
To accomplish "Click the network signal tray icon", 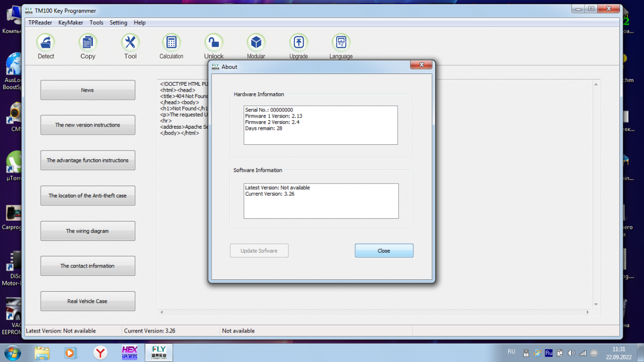I will point(582,353).
